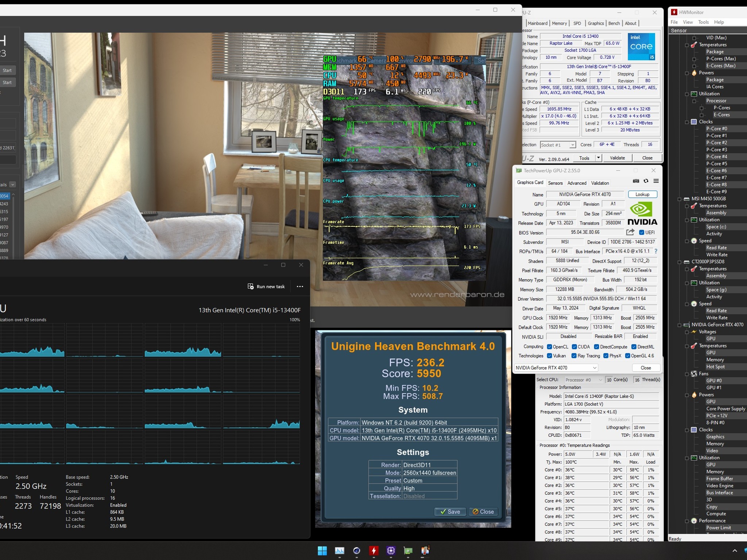Click the fan icon beside Fans in HWMonitor
Viewport: 747px width, 560px height.
(694, 374)
